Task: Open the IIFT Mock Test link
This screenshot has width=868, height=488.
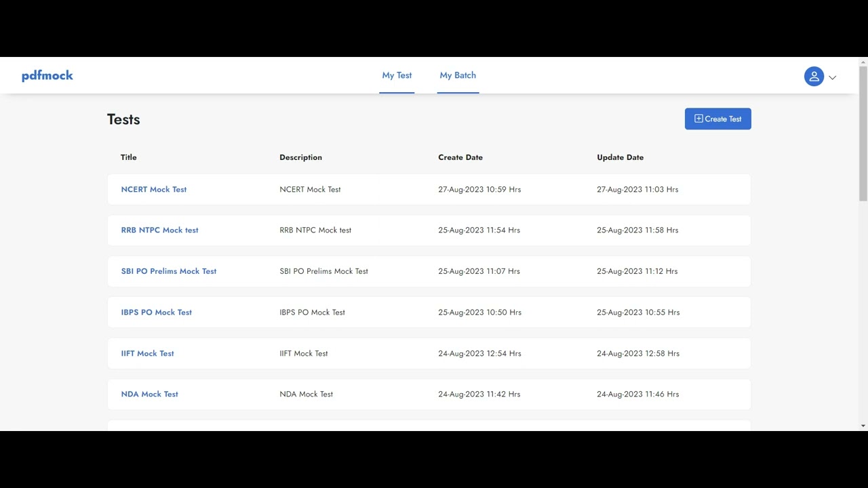Action: click(147, 353)
